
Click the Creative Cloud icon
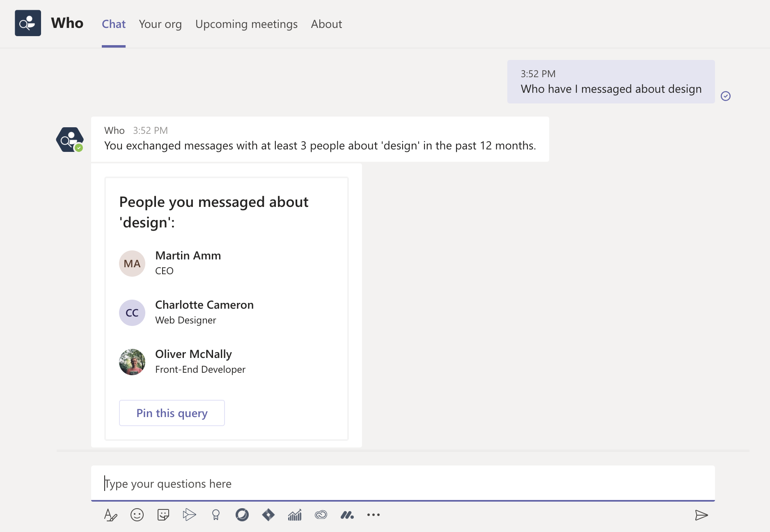[x=321, y=515]
